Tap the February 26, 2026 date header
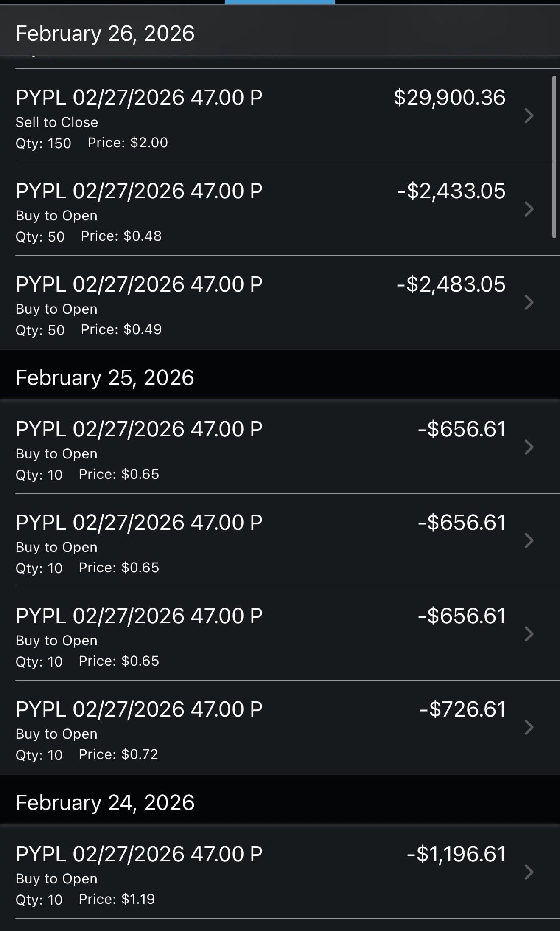Viewport: 560px width, 931px height. coord(105,34)
